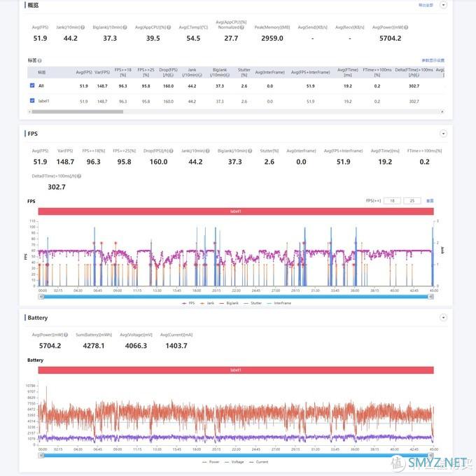
Task: Toggle Power series in Battery chart legend
Action: (211, 462)
